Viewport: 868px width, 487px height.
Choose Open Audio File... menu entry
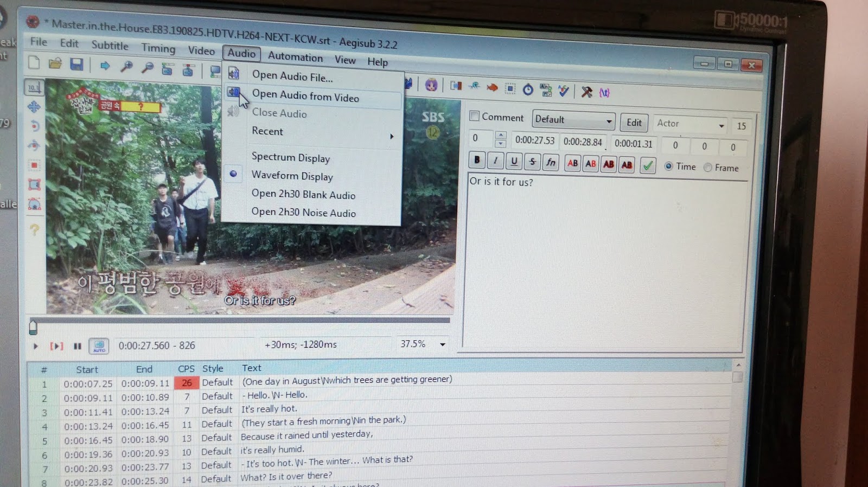click(x=292, y=77)
